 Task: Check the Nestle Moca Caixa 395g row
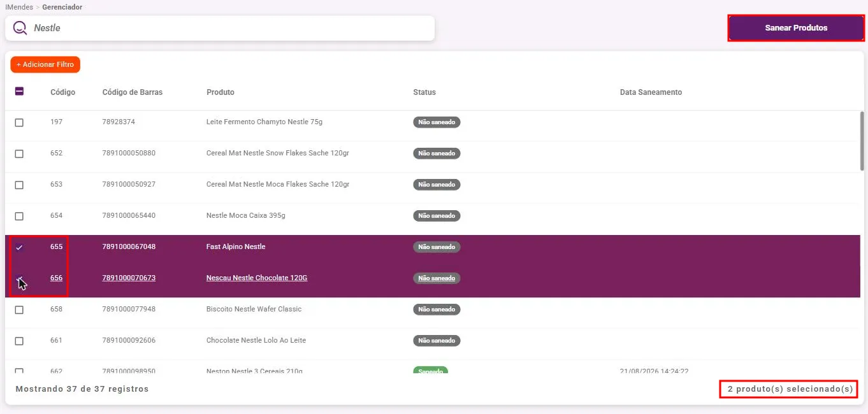(x=19, y=216)
